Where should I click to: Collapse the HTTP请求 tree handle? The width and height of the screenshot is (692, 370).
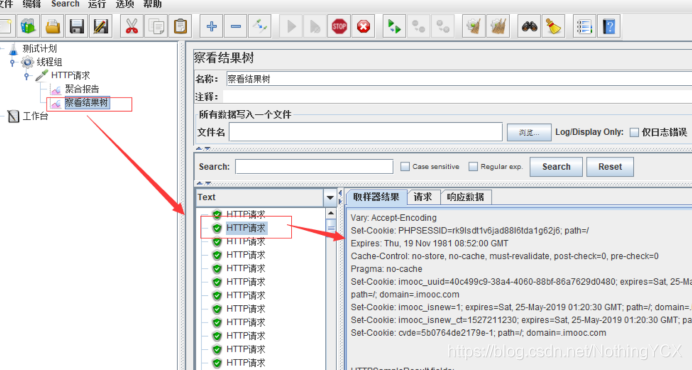click(26, 76)
